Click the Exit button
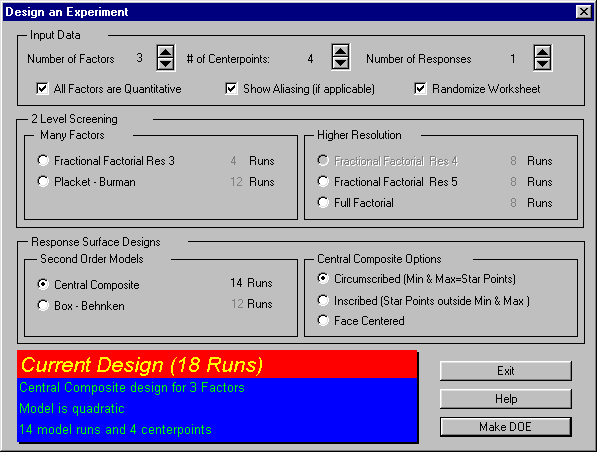597x452 pixels. [x=506, y=371]
